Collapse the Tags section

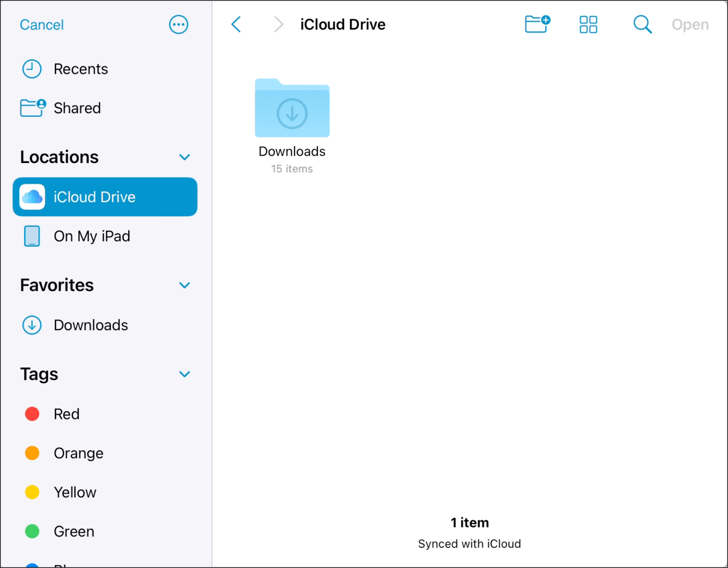coord(185,375)
